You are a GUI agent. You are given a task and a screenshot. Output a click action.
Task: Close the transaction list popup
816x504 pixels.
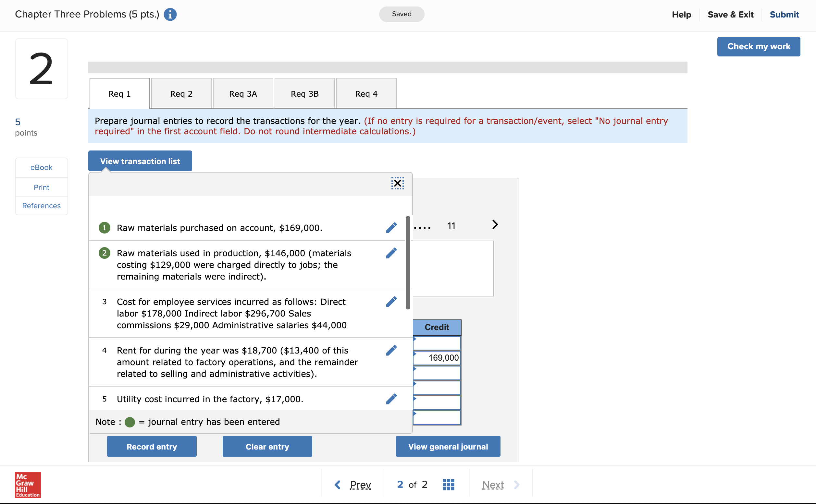(397, 183)
